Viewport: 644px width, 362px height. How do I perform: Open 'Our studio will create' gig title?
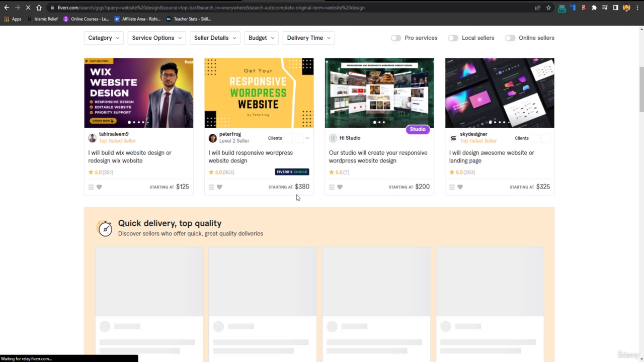pyautogui.click(x=378, y=157)
